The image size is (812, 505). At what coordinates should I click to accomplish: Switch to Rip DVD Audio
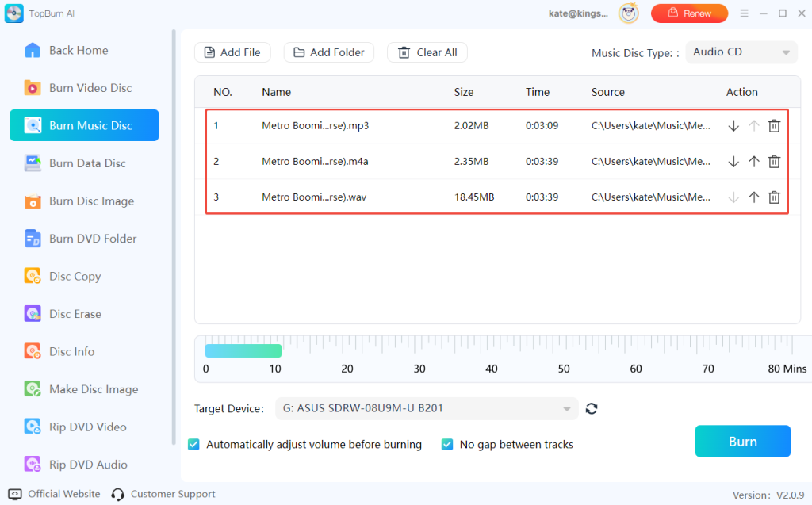click(87, 465)
